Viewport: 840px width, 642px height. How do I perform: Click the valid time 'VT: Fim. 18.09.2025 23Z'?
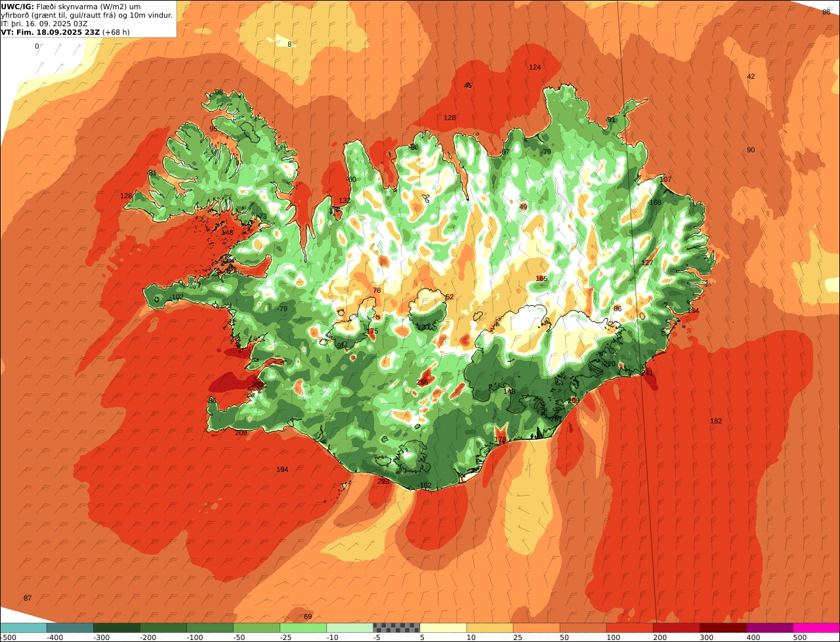coord(50,32)
